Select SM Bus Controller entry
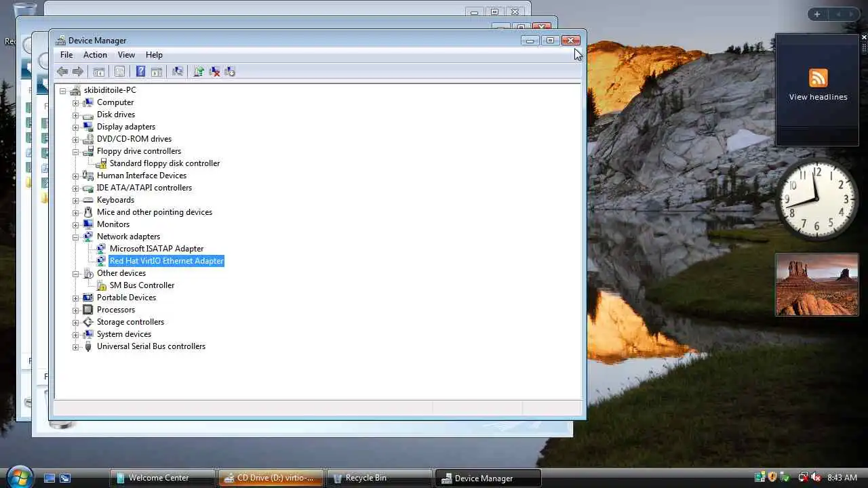Image resolution: width=868 pixels, height=488 pixels. pyautogui.click(x=142, y=285)
